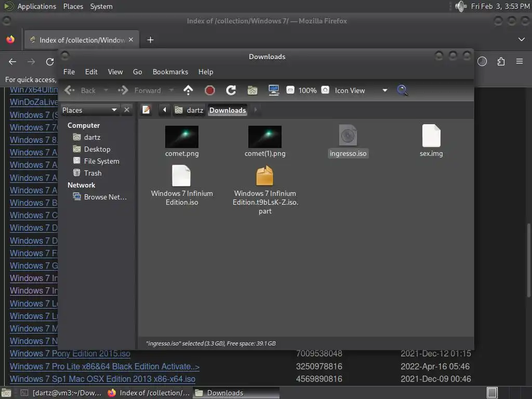Image resolution: width=532 pixels, height=399 pixels.
Task: Toggle the location edit pencil icon
Action: click(146, 110)
